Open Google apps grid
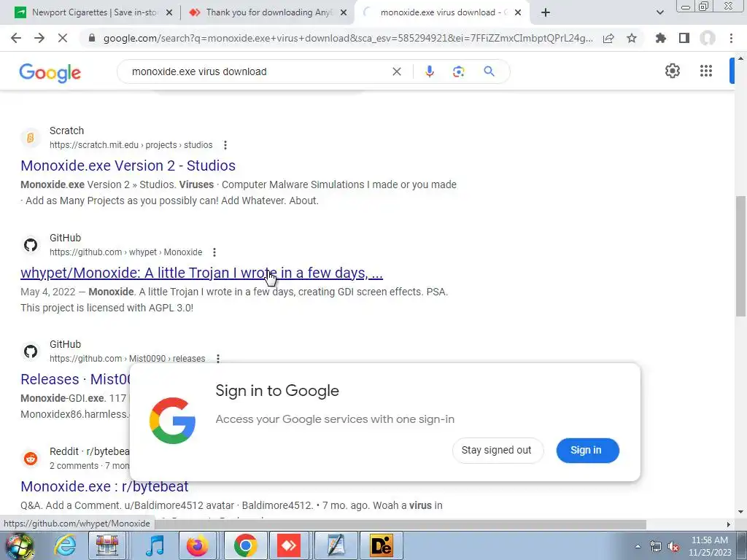The height and width of the screenshot is (560, 747). pos(706,71)
